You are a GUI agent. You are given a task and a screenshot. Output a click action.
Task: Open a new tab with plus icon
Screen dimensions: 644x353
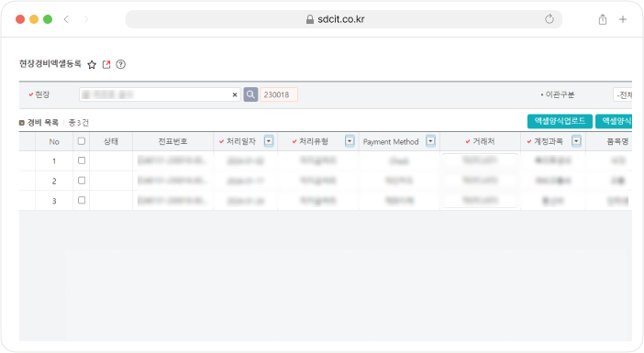(623, 19)
